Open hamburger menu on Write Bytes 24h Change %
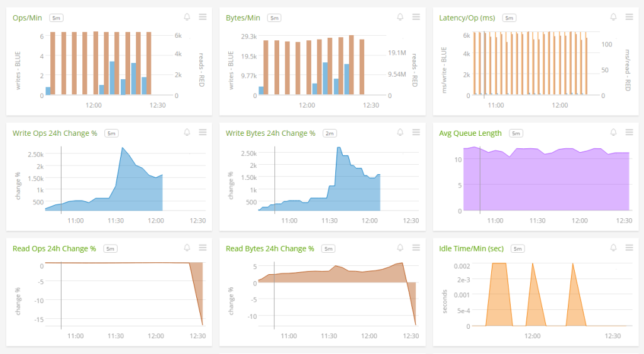Viewport: 644px width, 354px height. pos(416,133)
